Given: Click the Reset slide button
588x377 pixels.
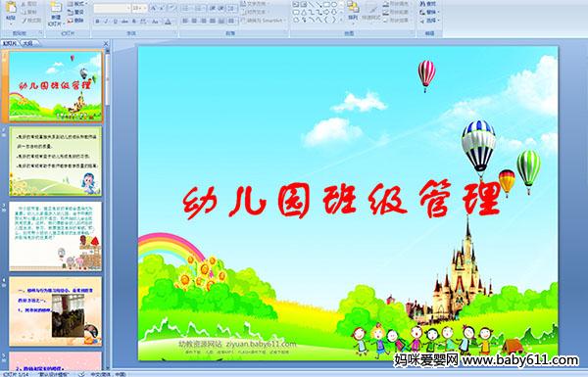Looking at the screenshot, I should 76,12.
